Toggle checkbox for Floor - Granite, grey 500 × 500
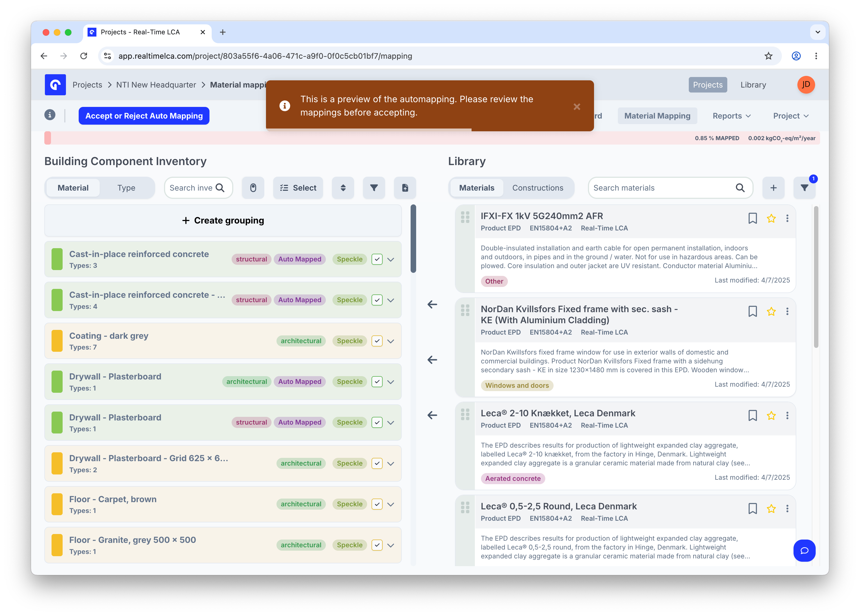 [377, 545]
